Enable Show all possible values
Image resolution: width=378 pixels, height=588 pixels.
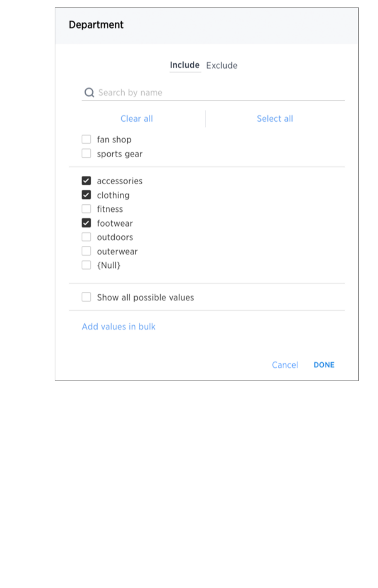point(87,297)
